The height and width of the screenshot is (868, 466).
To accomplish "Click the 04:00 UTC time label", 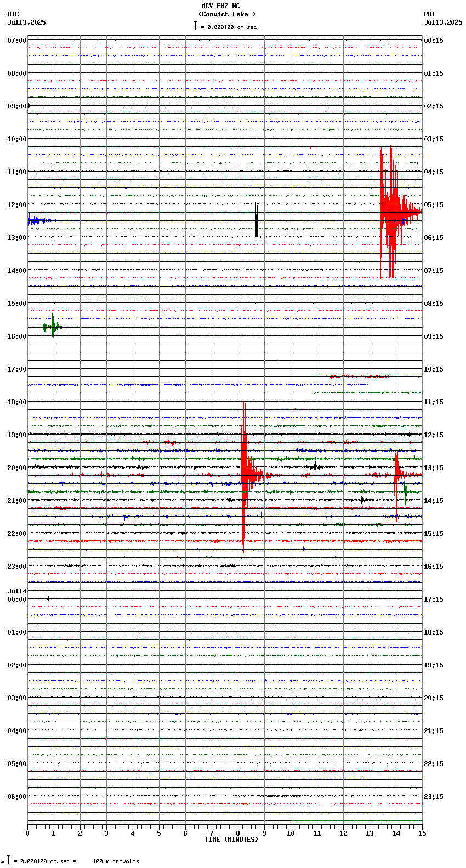I will tap(17, 731).
